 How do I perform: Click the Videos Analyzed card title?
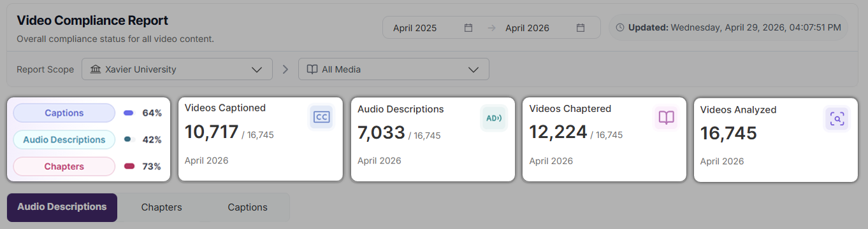738,109
